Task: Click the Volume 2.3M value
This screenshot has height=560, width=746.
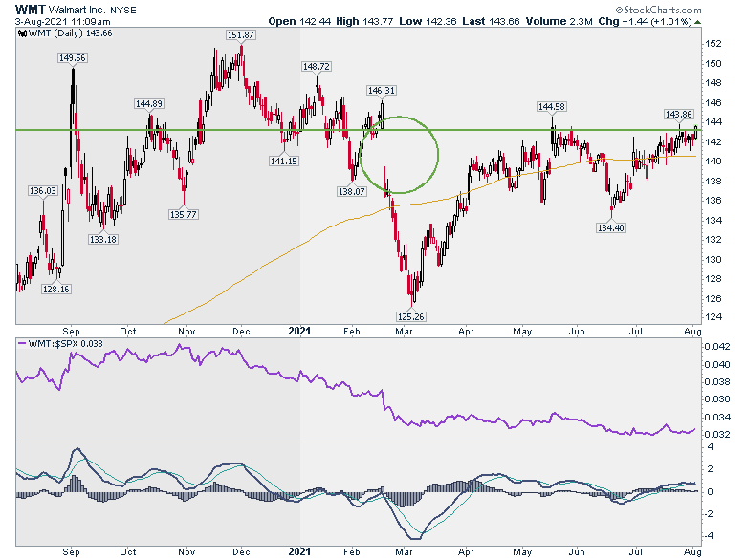Action: (559, 21)
